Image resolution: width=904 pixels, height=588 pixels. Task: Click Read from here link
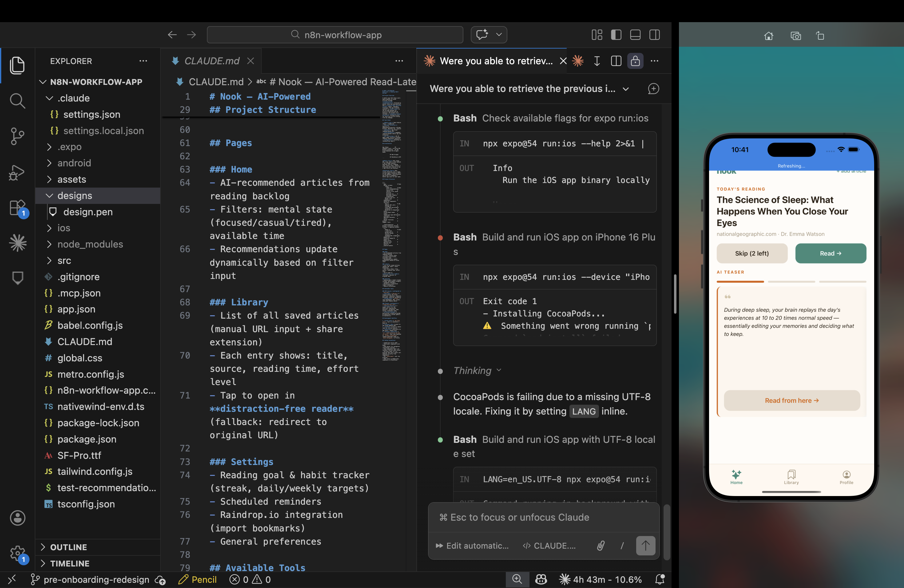[x=791, y=400]
